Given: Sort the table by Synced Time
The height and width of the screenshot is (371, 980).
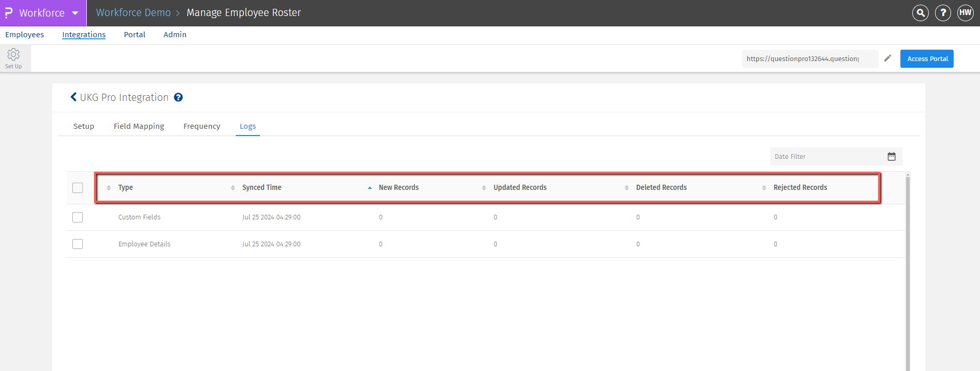Looking at the screenshot, I should point(262,187).
